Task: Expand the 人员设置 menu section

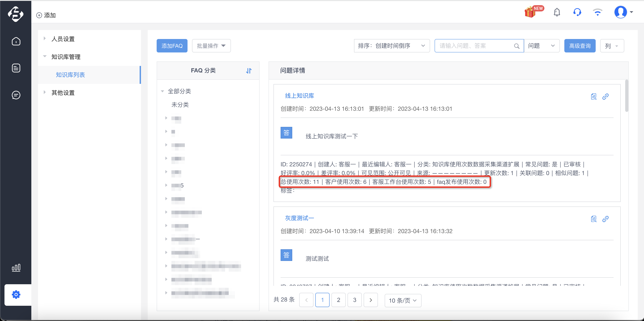Action: point(63,39)
